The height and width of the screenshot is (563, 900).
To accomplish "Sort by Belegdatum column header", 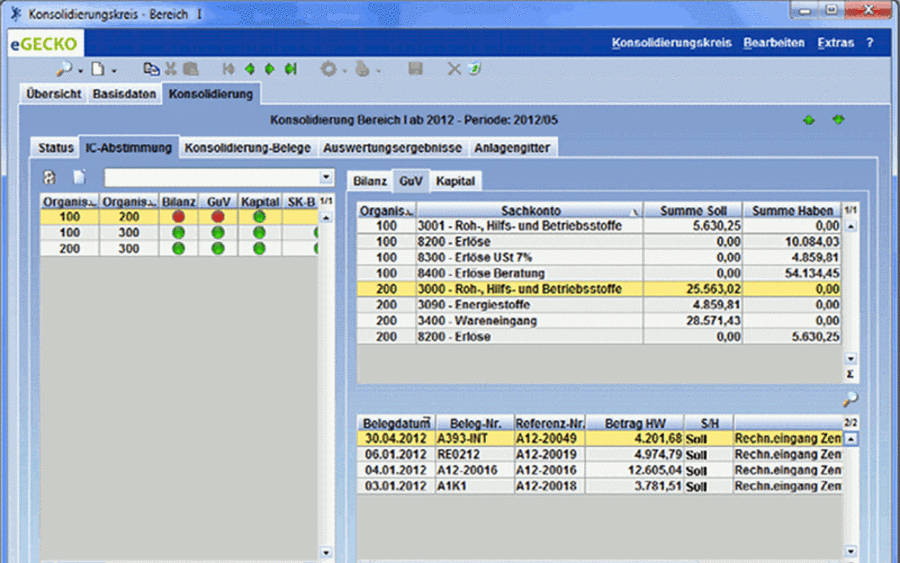I will [x=396, y=423].
